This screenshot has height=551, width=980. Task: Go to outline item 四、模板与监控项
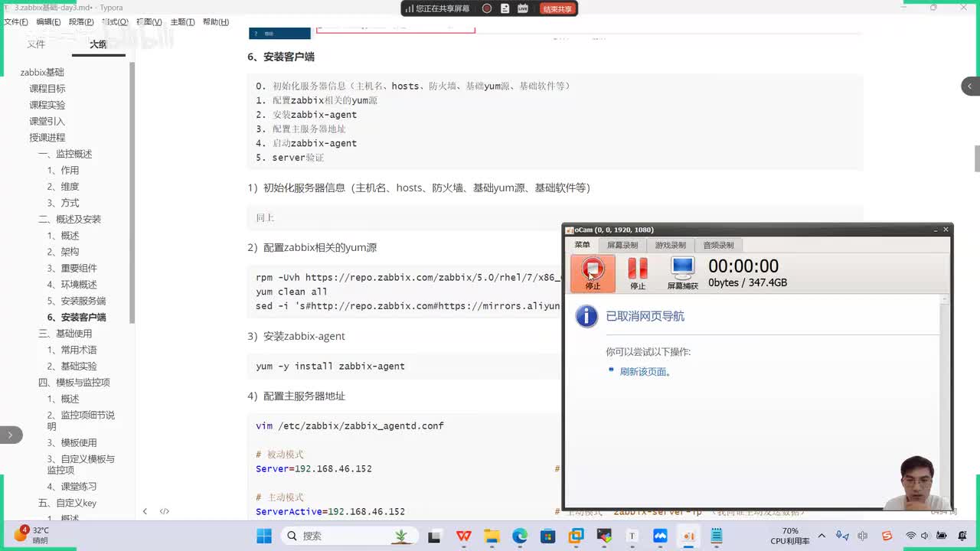pos(74,383)
